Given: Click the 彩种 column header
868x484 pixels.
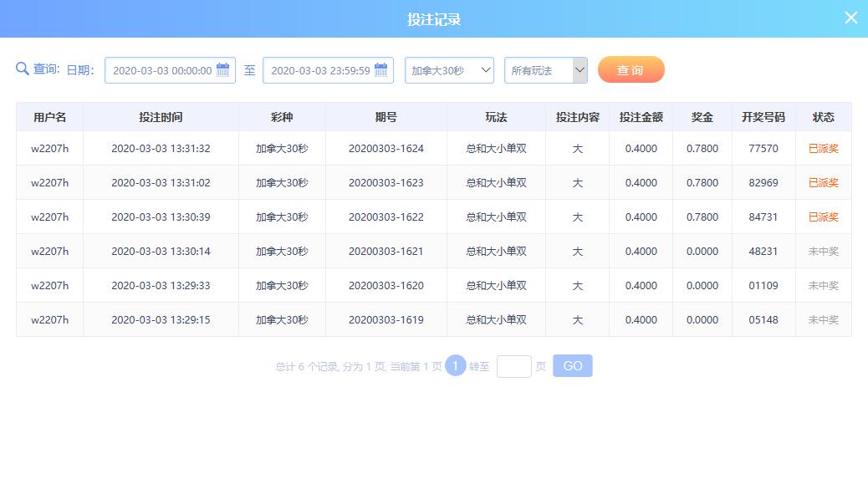Looking at the screenshot, I should click(x=282, y=117).
